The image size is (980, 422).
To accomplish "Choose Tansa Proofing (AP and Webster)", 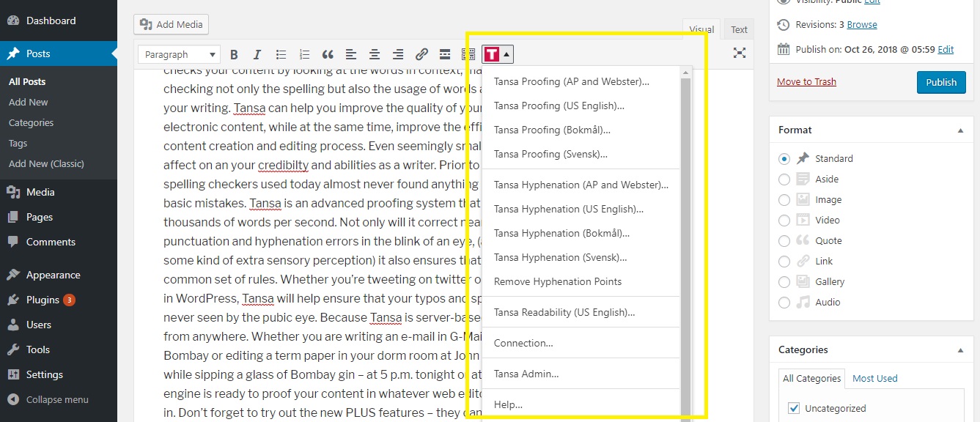I will coord(582,81).
